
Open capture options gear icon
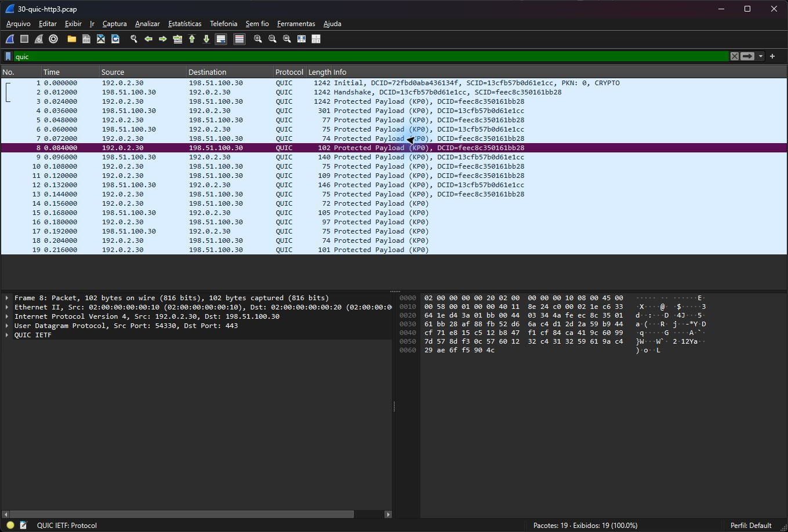pos(53,39)
